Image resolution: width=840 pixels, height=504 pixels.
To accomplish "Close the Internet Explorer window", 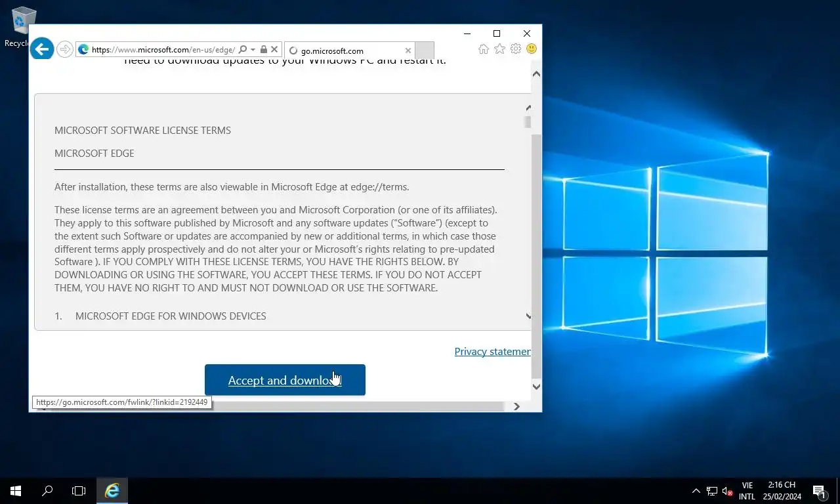I will [x=527, y=33].
